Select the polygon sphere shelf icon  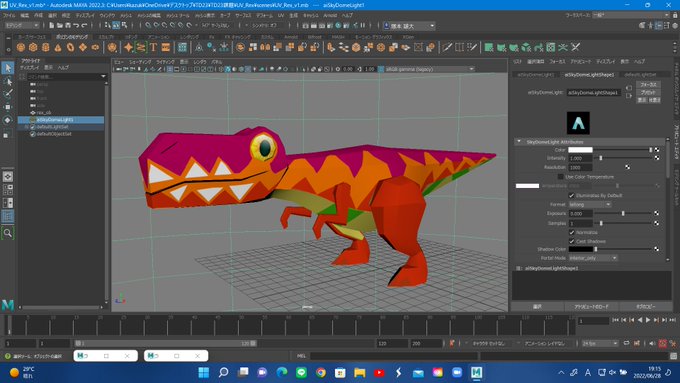point(20,47)
